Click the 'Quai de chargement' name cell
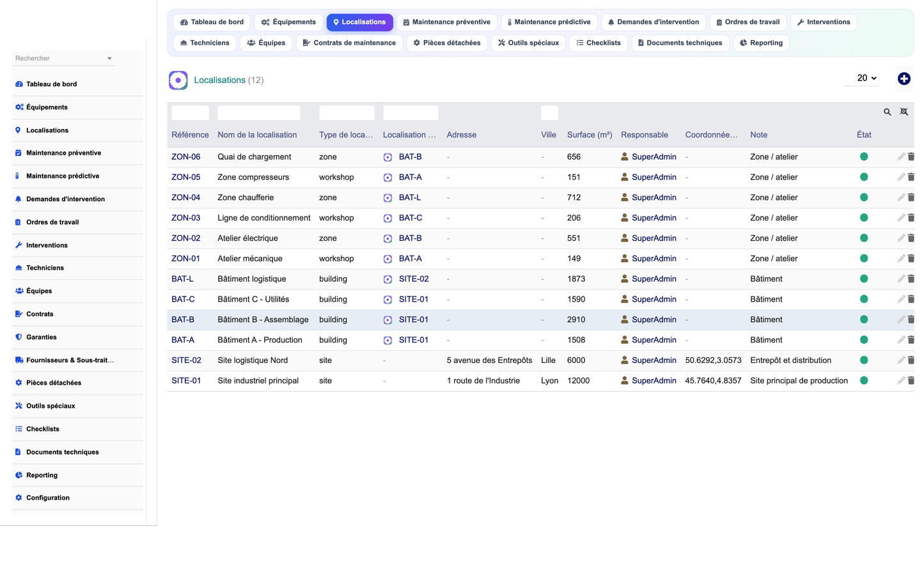This screenshot has width=924, height=572. point(254,157)
